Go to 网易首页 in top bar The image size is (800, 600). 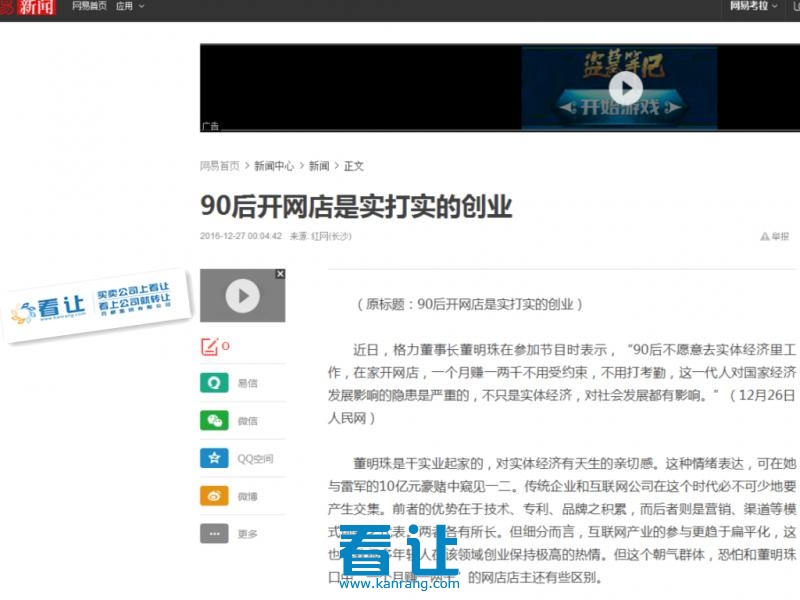(89, 6)
